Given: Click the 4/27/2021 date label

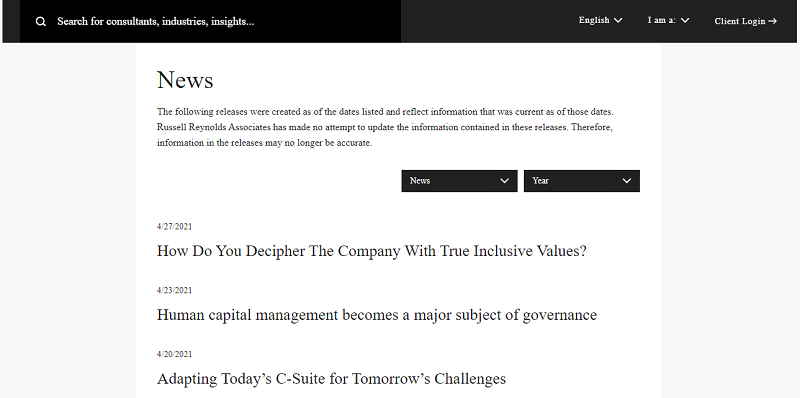Looking at the screenshot, I should click(x=174, y=227).
